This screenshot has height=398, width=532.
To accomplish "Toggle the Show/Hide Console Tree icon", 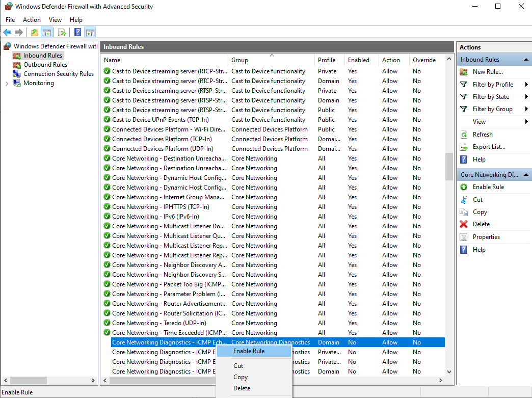I will tap(47, 32).
